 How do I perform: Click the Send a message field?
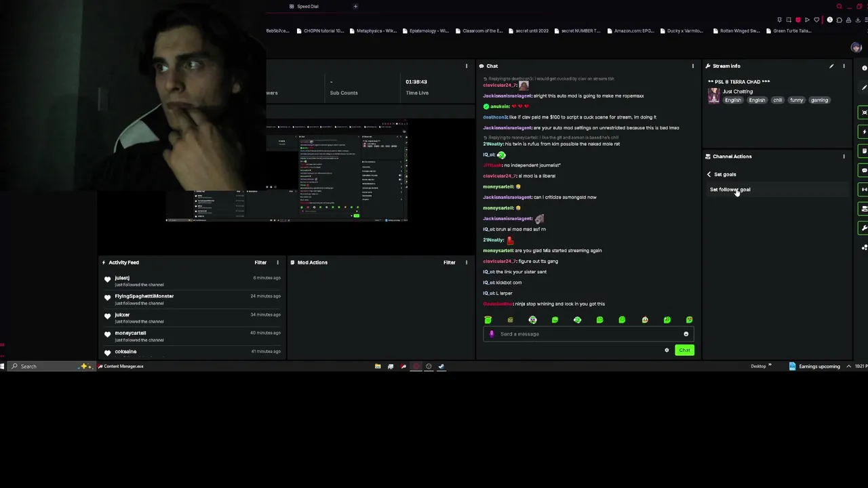coord(587,333)
